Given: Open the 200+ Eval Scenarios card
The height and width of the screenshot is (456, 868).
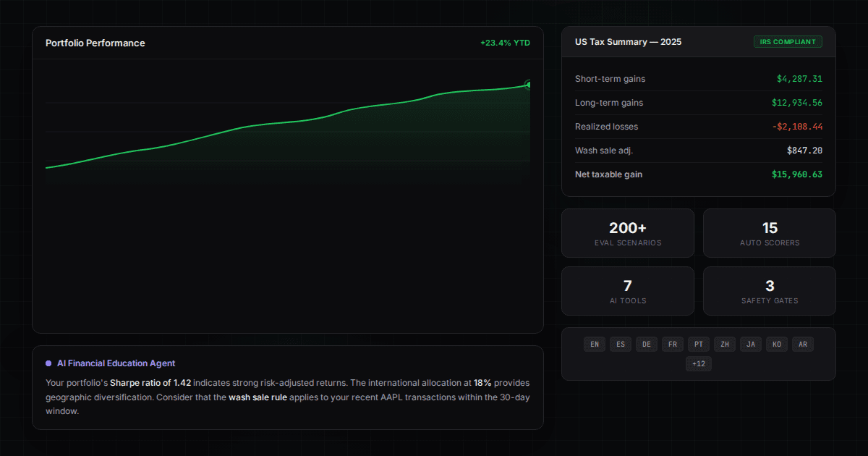Looking at the screenshot, I should (627, 233).
